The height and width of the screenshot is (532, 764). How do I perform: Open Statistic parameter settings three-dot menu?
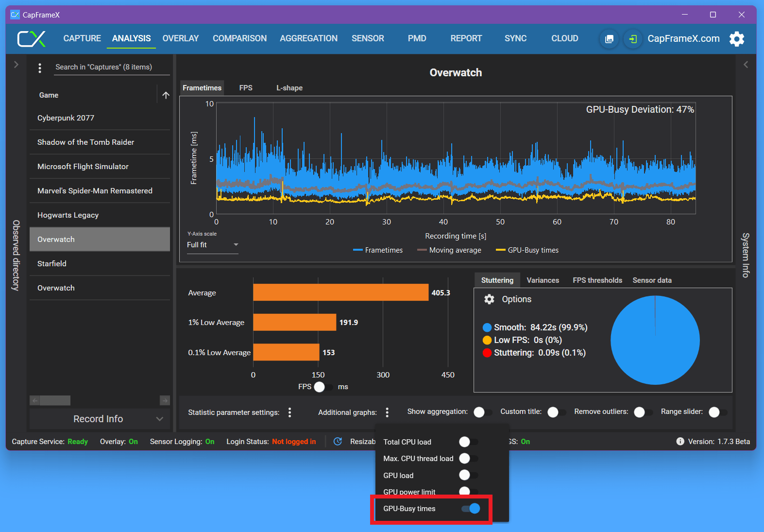pos(290,412)
